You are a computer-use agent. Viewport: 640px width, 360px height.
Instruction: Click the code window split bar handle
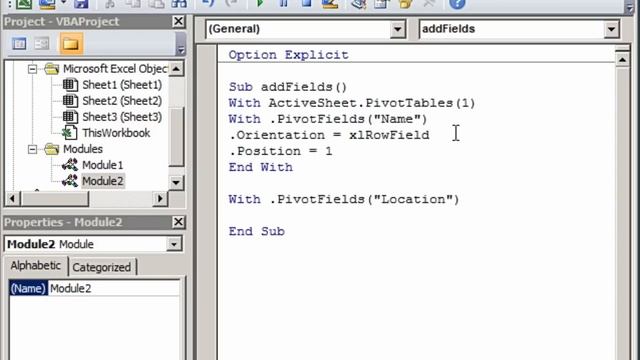pyautogui.click(x=622, y=49)
